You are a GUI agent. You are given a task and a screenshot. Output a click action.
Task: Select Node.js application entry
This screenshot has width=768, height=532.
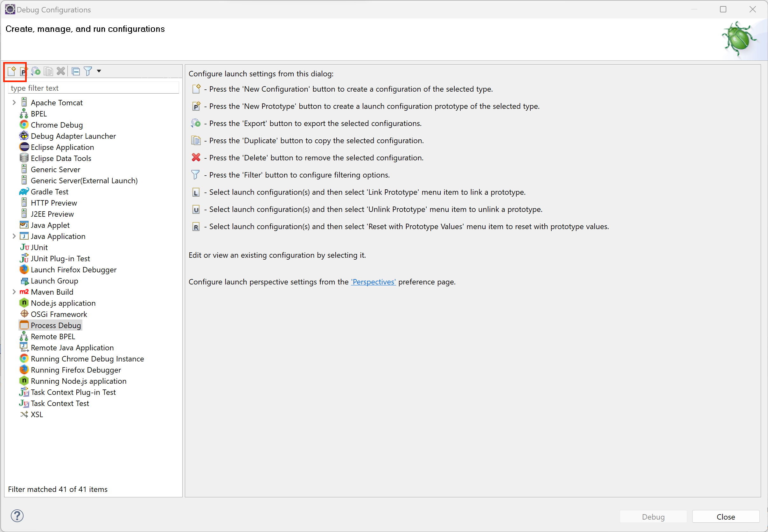[63, 303]
